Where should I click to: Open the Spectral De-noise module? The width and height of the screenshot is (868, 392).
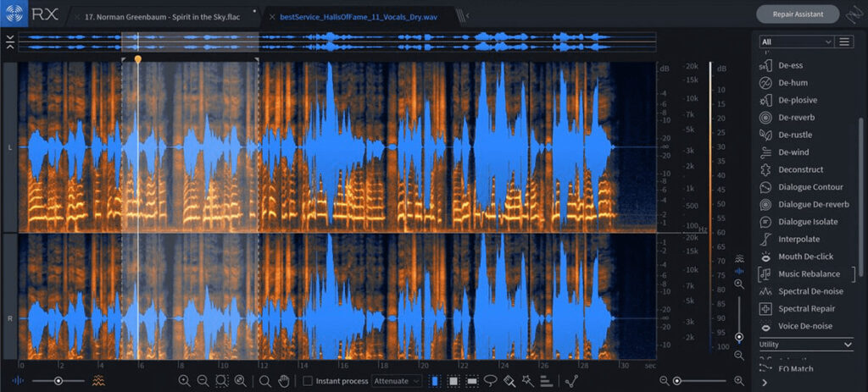(x=801, y=291)
